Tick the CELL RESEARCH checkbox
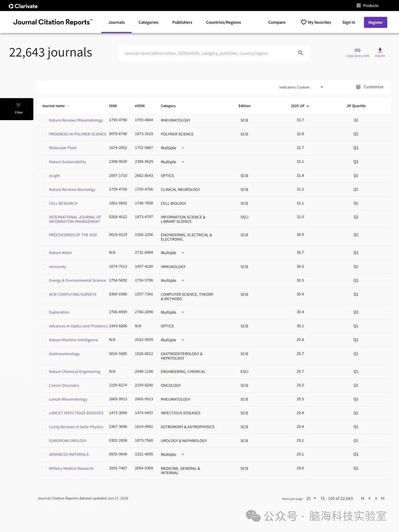Viewport: 399px width, 532px height. click(x=44, y=204)
